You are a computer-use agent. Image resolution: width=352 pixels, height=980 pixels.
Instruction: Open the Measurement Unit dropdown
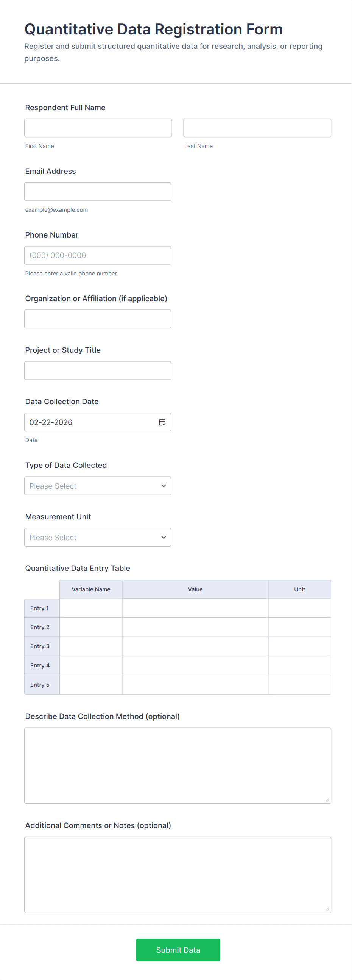(x=98, y=537)
